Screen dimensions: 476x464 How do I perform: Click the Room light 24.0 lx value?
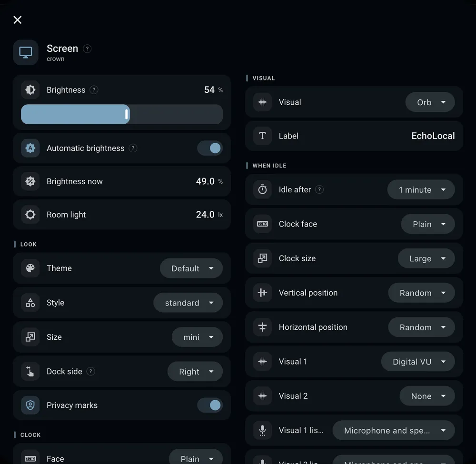click(x=209, y=215)
